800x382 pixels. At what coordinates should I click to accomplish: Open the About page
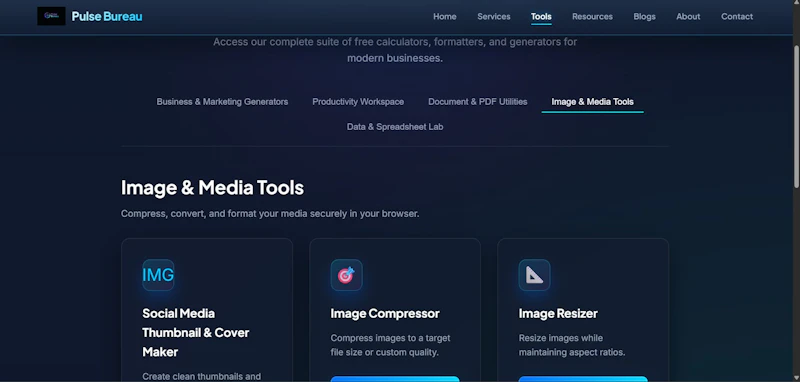click(688, 16)
